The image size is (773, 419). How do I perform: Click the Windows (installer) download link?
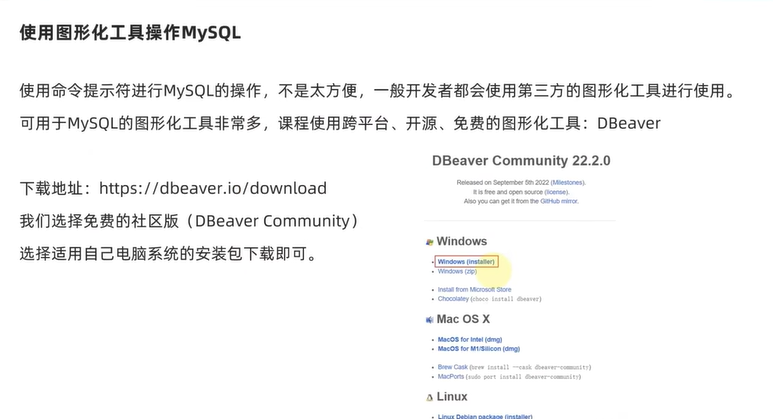(x=466, y=262)
